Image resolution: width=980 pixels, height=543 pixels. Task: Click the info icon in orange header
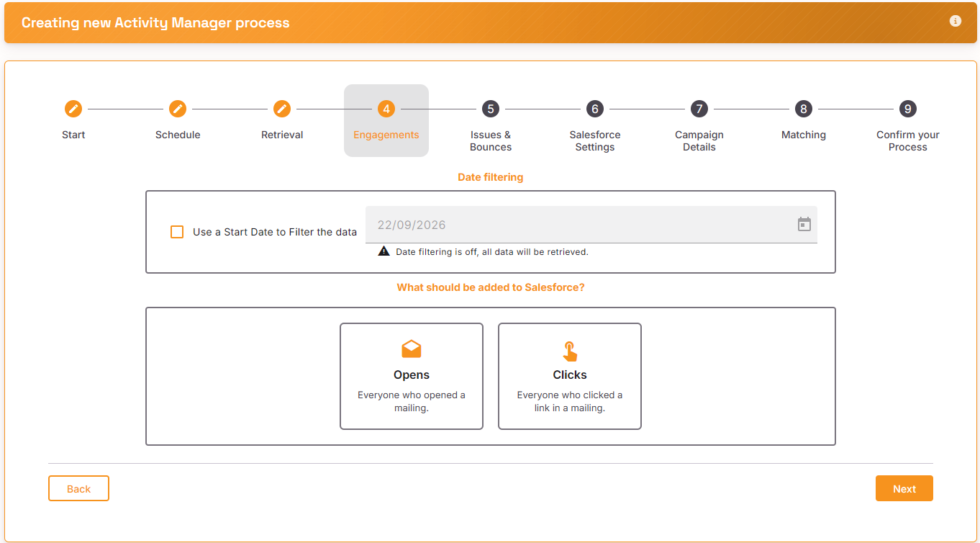(956, 21)
